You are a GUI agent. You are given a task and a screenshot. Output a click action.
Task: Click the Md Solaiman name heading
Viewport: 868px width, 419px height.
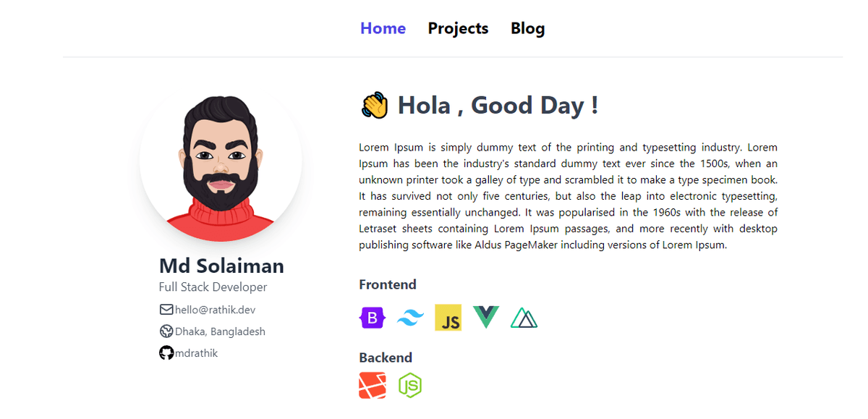pyautogui.click(x=221, y=266)
